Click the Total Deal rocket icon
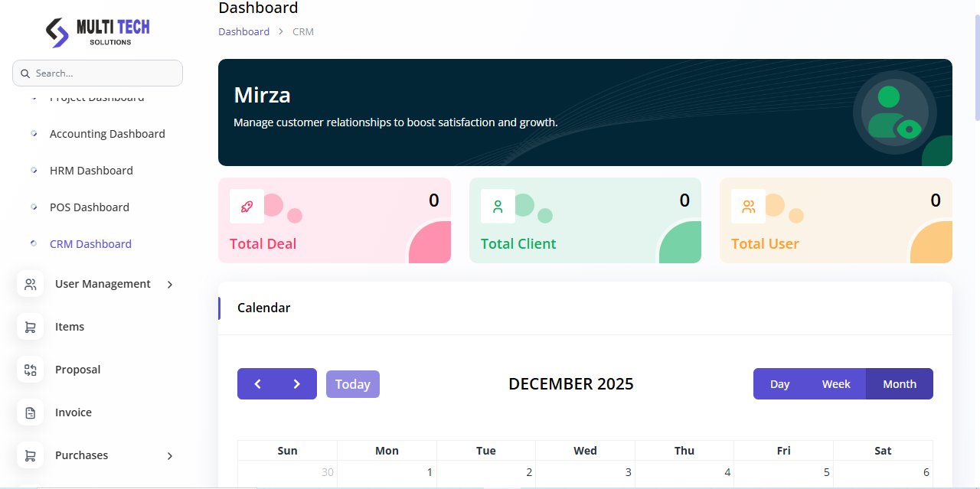Image resolution: width=980 pixels, height=489 pixels. point(247,206)
